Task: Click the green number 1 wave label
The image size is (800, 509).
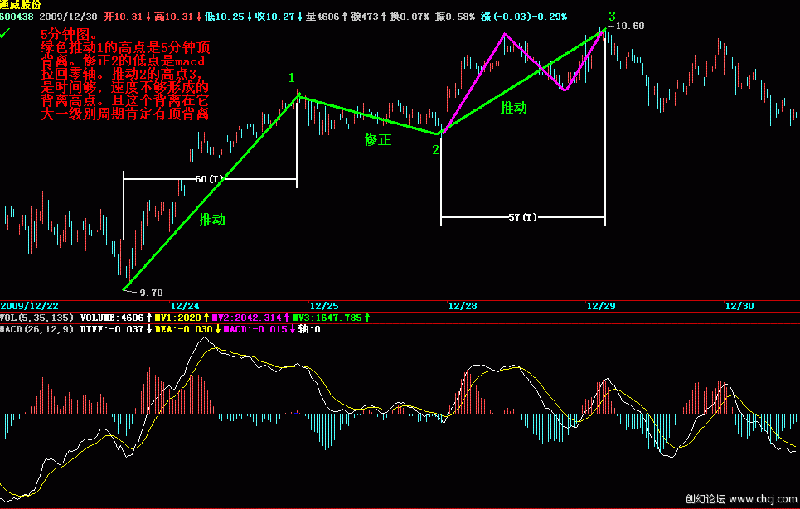Action: (x=292, y=78)
